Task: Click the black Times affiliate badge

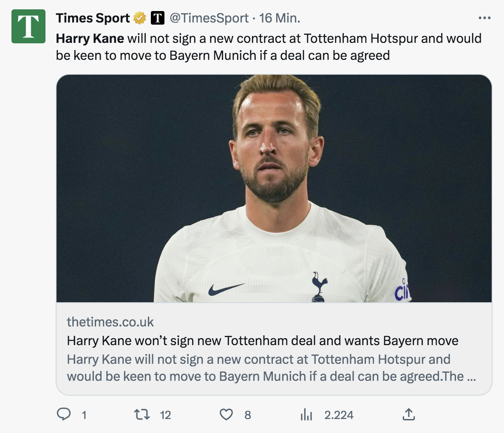Action: (158, 18)
